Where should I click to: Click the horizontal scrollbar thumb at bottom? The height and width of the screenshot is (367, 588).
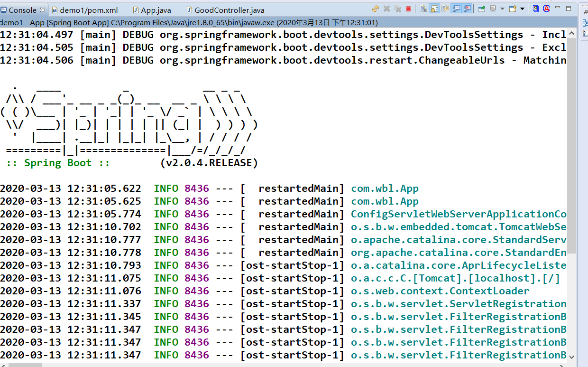tap(25, 365)
